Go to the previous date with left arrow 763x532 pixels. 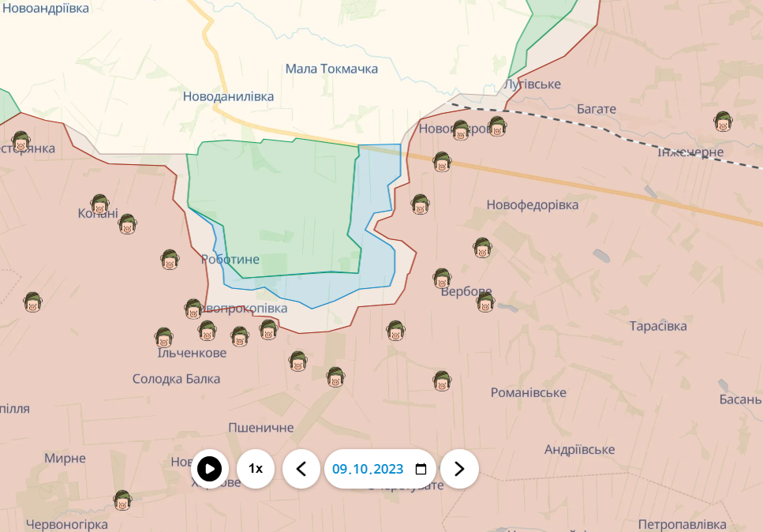[301, 469]
